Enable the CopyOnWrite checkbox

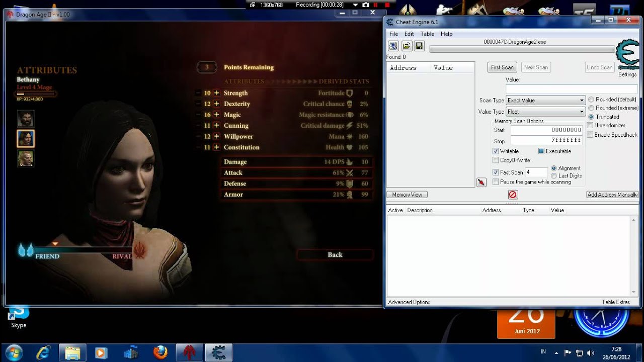click(496, 160)
